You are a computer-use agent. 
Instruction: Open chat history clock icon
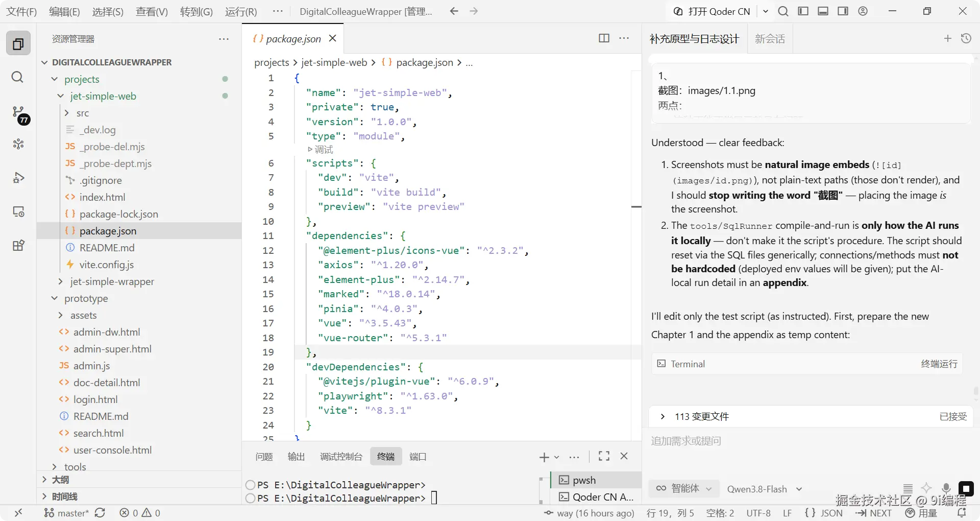tap(966, 38)
